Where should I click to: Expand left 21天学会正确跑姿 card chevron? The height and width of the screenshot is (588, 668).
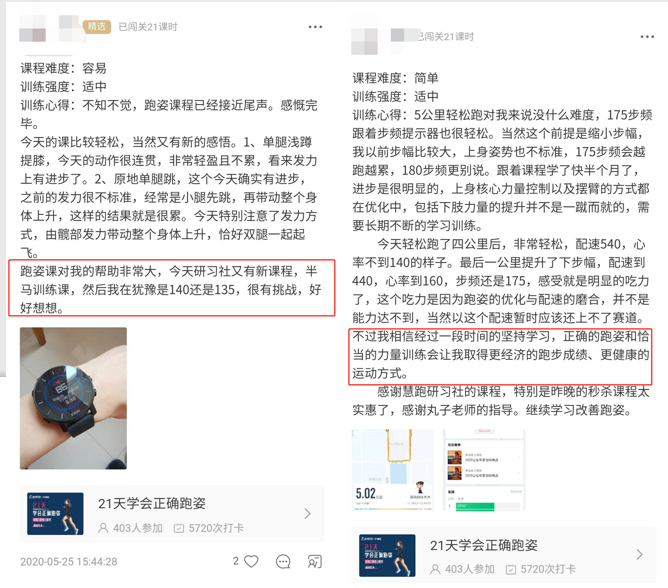308,513
